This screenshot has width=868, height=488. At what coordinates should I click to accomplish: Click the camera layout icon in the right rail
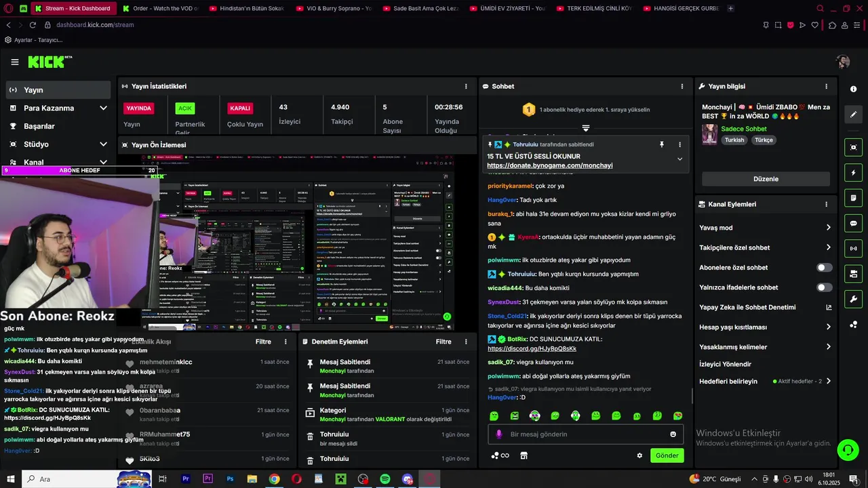pyautogui.click(x=853, y=274)
